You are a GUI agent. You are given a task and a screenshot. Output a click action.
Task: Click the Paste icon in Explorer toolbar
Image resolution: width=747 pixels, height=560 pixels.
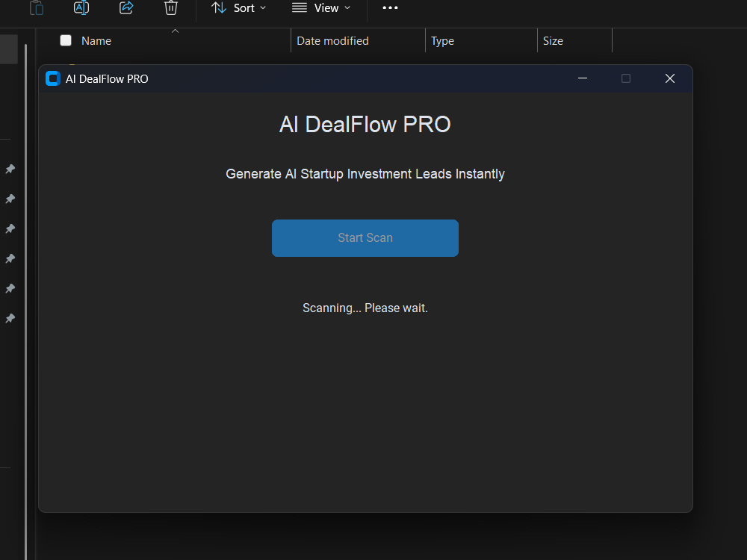click(37, 8)
